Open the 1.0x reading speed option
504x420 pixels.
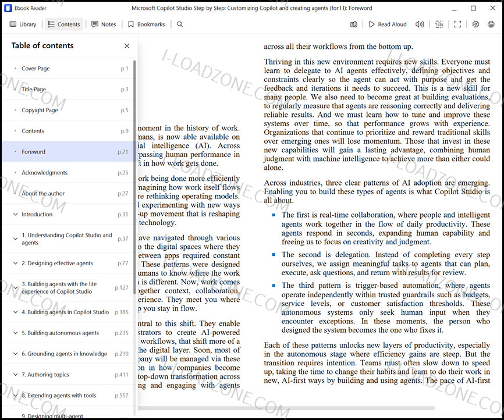click(439, 24)
